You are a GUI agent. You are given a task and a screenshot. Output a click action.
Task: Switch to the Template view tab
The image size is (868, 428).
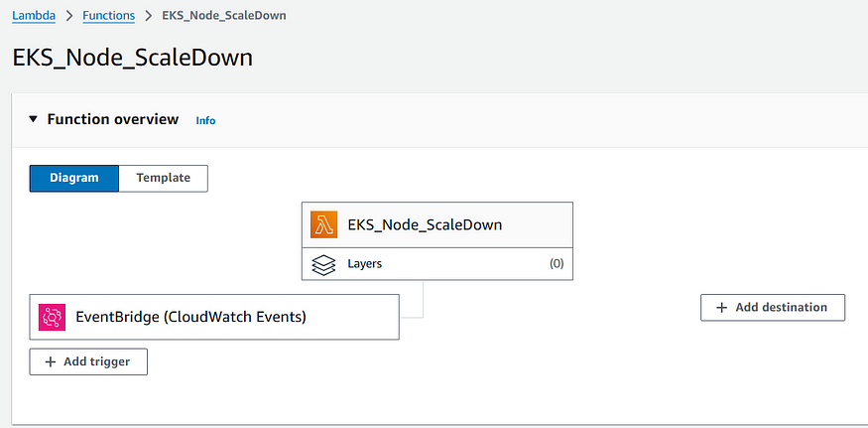pyautogui.click(x=164, y=179)
